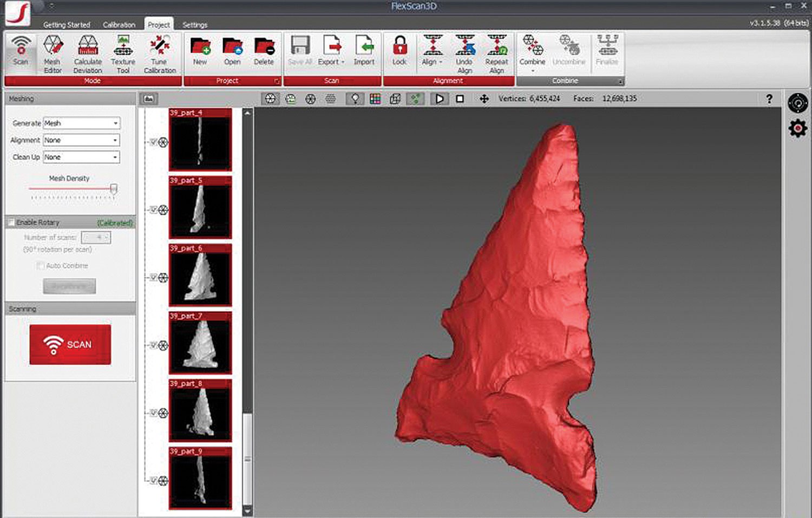Switch to the Calibration tab
The height and width of the screenshot is (518, 812).
119,24
